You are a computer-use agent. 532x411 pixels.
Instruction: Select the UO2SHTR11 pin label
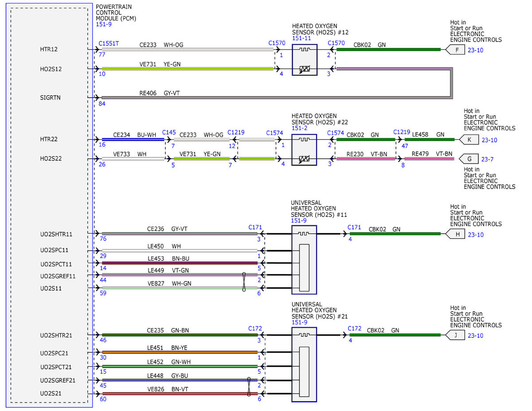click(x=56, y=234)
